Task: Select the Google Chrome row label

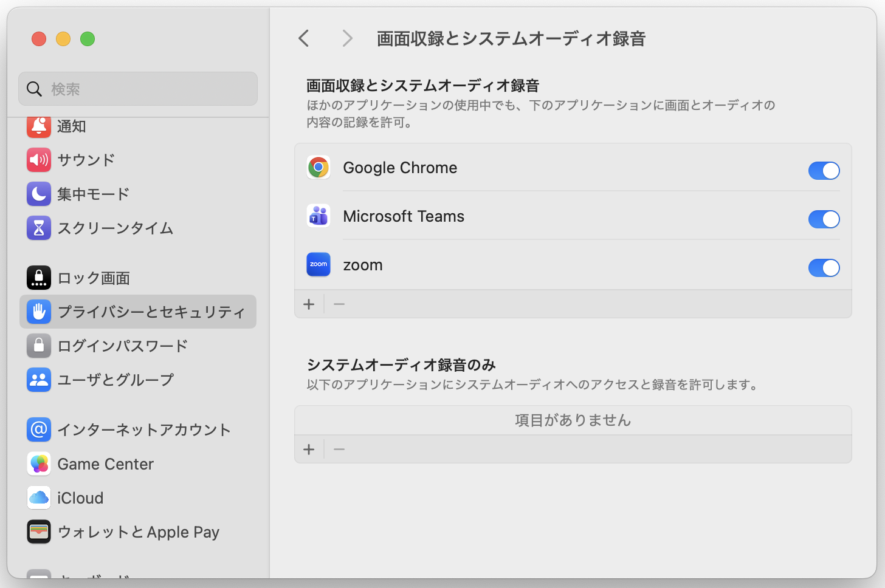Action: coord(400,168)
